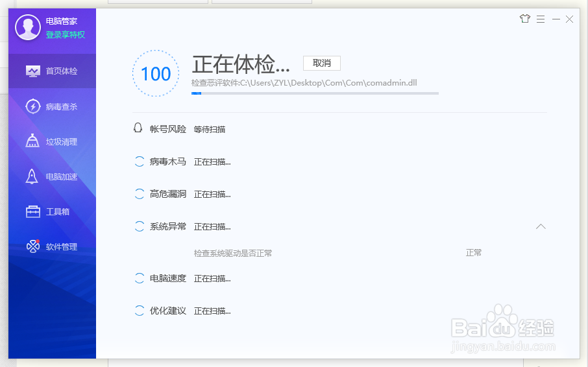Click the 电脑管家 app title
Viewport: 588px width, 367px height.
62,21
